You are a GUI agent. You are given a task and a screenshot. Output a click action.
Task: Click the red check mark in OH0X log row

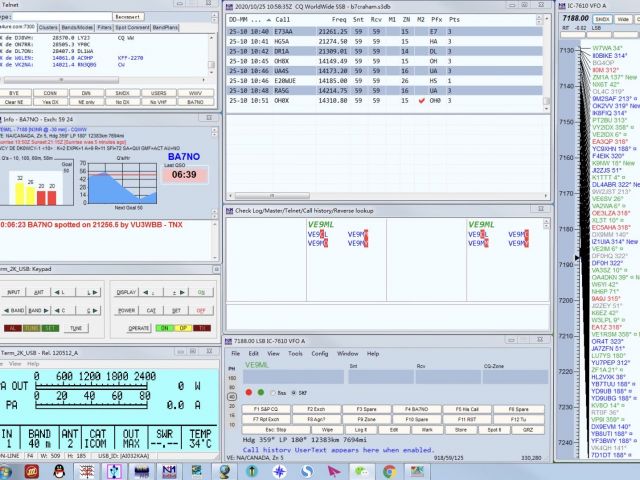421,100
